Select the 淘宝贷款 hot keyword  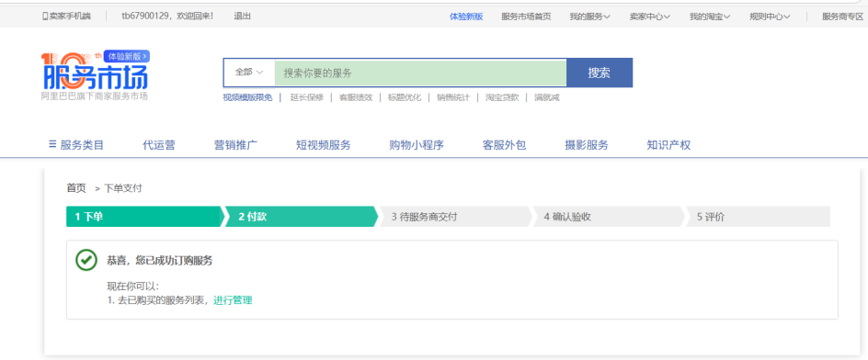(501, 98)
